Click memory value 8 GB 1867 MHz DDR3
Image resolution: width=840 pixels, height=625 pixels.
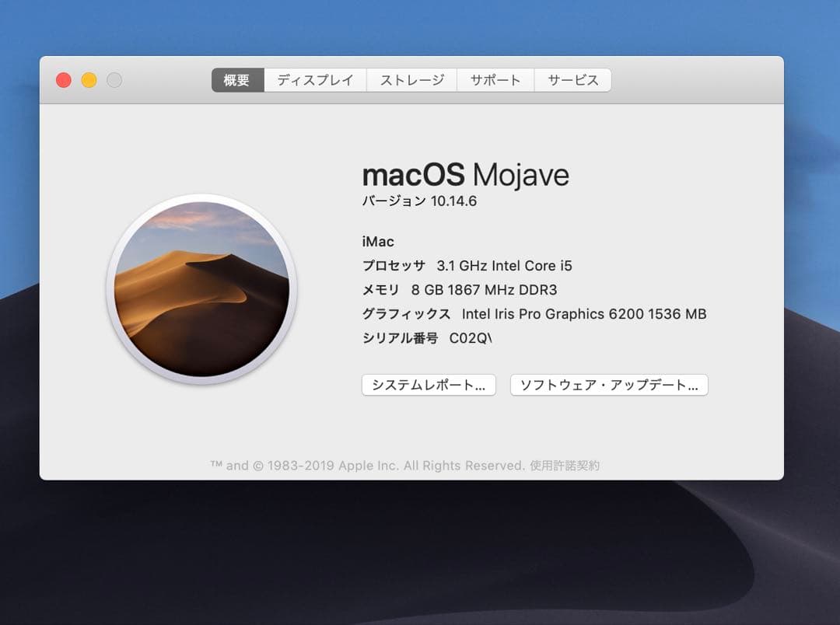pyautogui.click(x=485, y=290)
